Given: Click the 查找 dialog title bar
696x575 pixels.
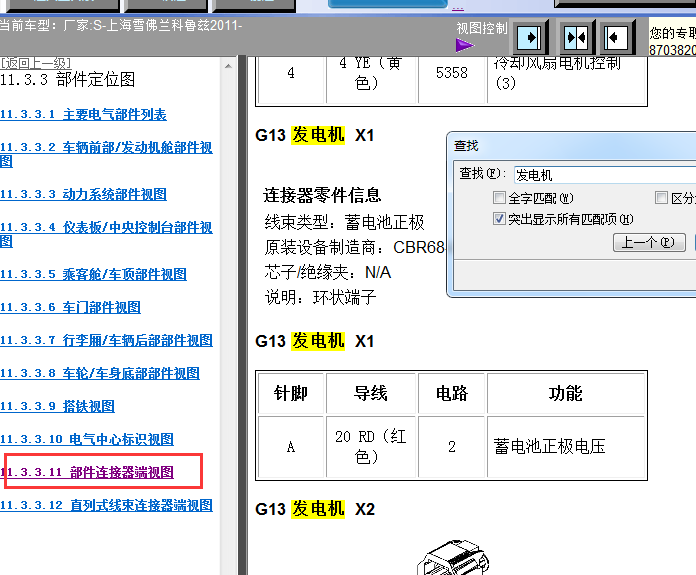Looking at the screenshot, I should pyautogui.click(x=573, y=146).
